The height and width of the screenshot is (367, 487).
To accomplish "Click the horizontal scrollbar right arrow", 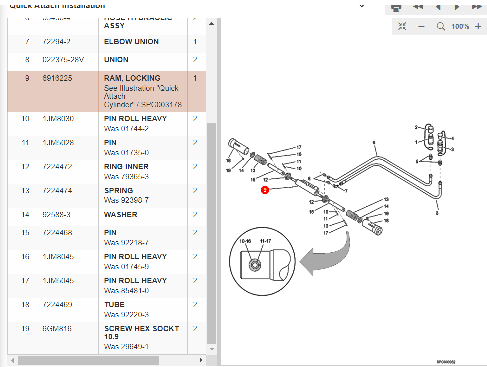I will (x=201, y=360).
